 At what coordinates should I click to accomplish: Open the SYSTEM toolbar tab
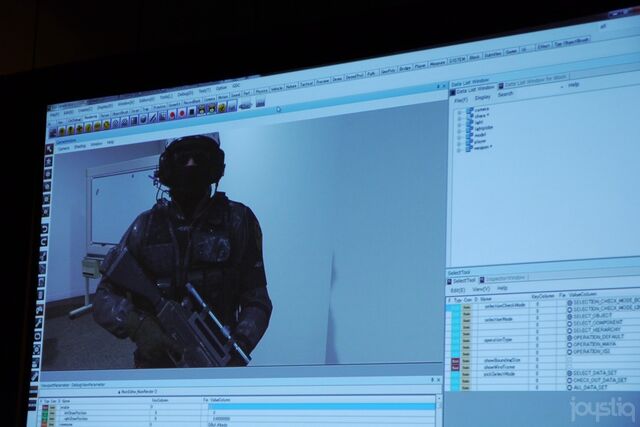point(457,60)
